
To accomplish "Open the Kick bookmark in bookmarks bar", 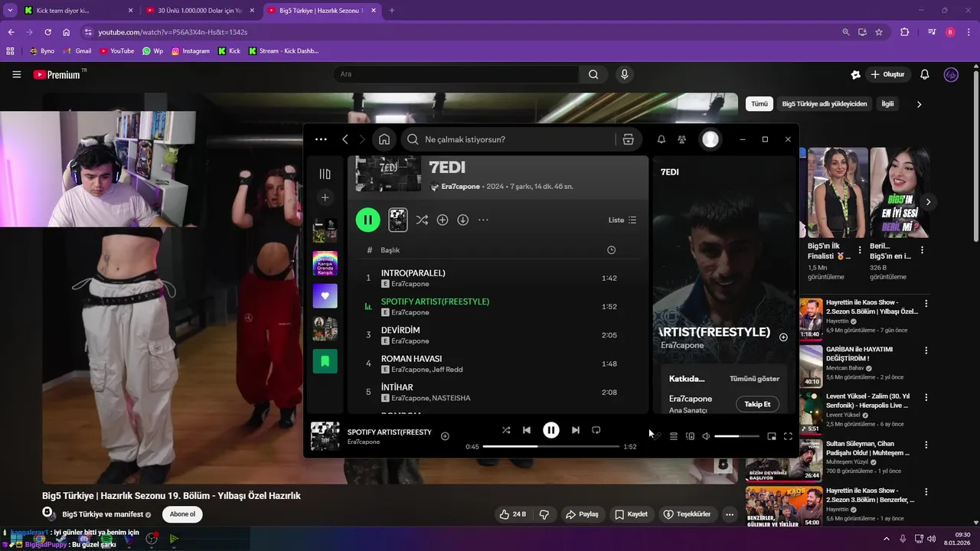I will coord(228,51).
